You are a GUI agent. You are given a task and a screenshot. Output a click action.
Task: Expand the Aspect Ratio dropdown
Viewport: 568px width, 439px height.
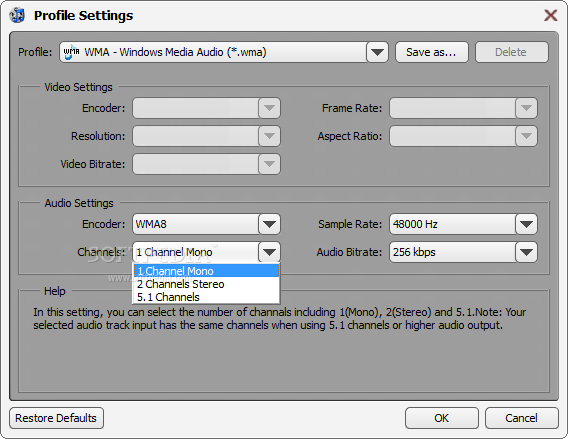coord(526,136)
